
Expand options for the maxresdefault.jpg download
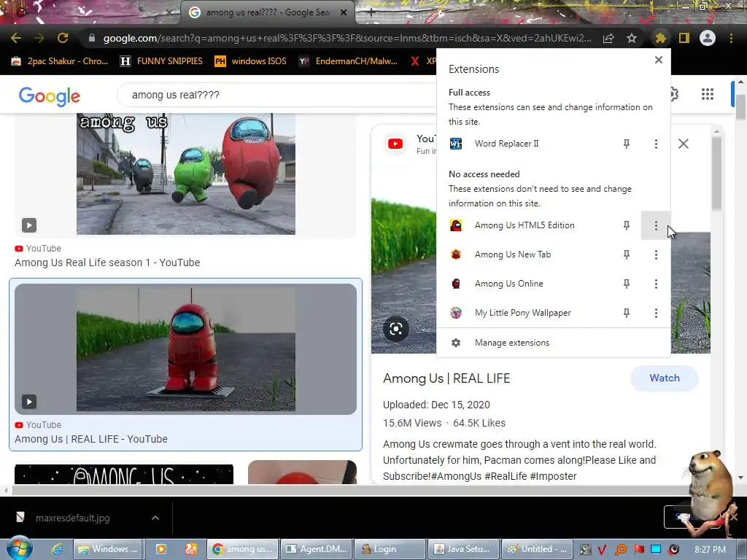(x=155, y=518)
